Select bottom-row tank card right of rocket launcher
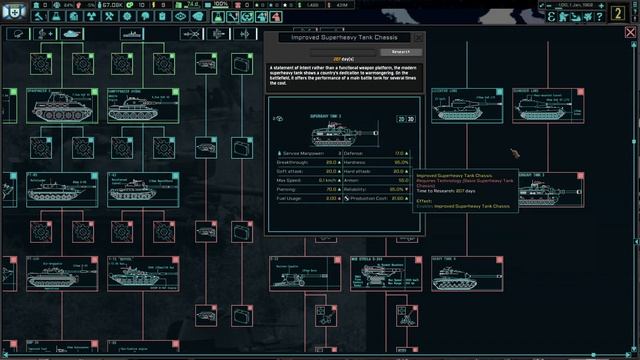Image resolution: width=640 pixels, height=360 pixels. [467, 274]
